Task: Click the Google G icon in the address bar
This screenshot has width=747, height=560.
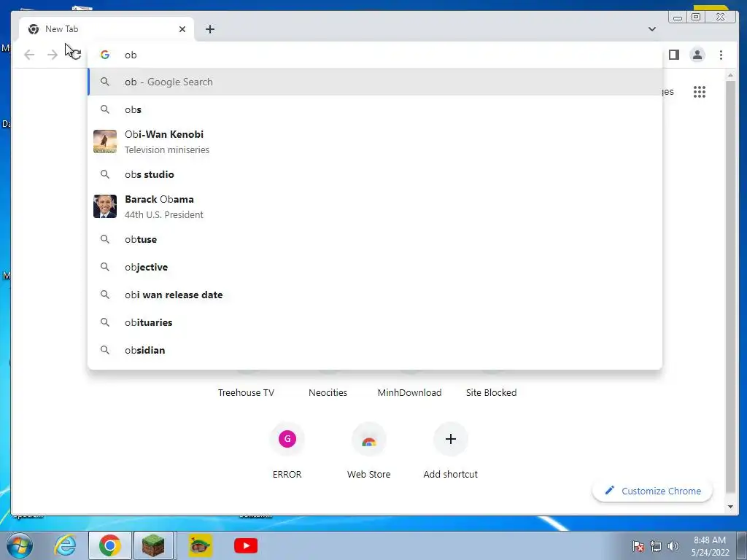Action: pyautogui.click(x=105, y=55)
